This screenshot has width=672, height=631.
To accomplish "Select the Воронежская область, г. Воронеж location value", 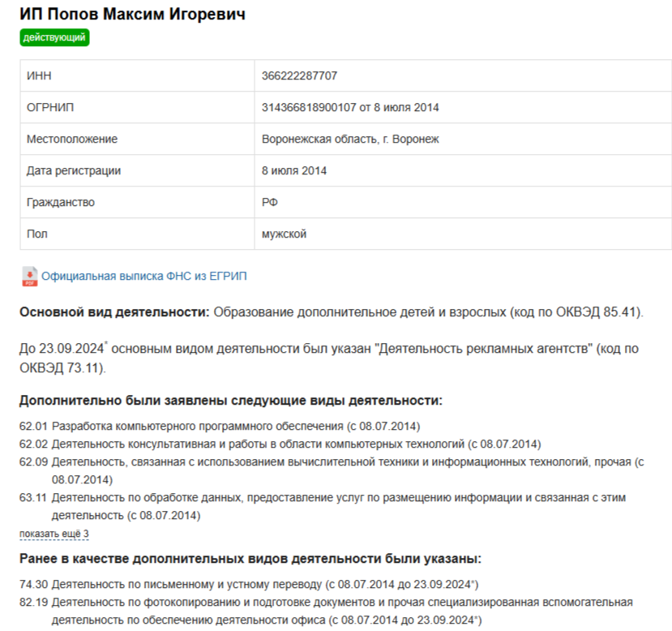I will coord(350,140).
